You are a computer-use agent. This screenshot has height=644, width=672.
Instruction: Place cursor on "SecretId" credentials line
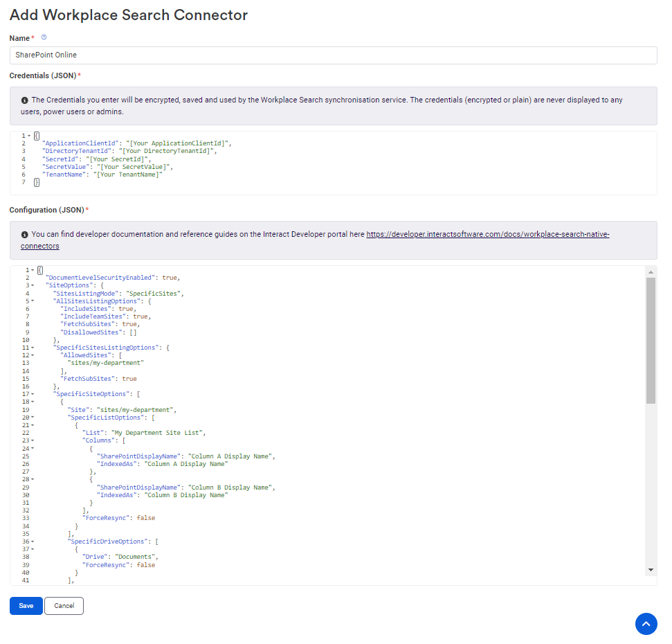(x=96, y=159)
